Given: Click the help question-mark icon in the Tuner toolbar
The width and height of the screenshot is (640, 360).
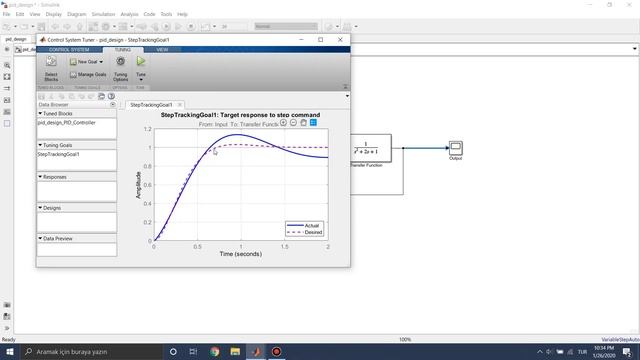Looking at the screenshot, I should pyautogui.click(x=111, y=96).
